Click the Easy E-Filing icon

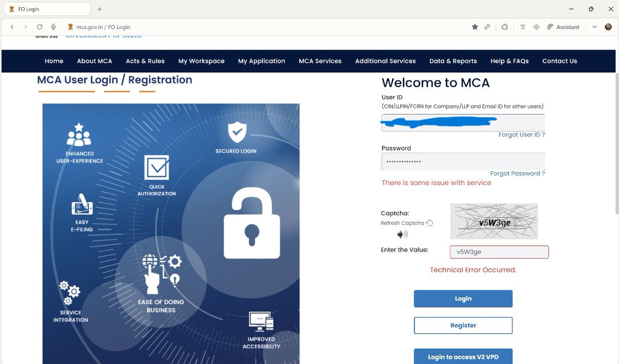click(x=82, y=204)
